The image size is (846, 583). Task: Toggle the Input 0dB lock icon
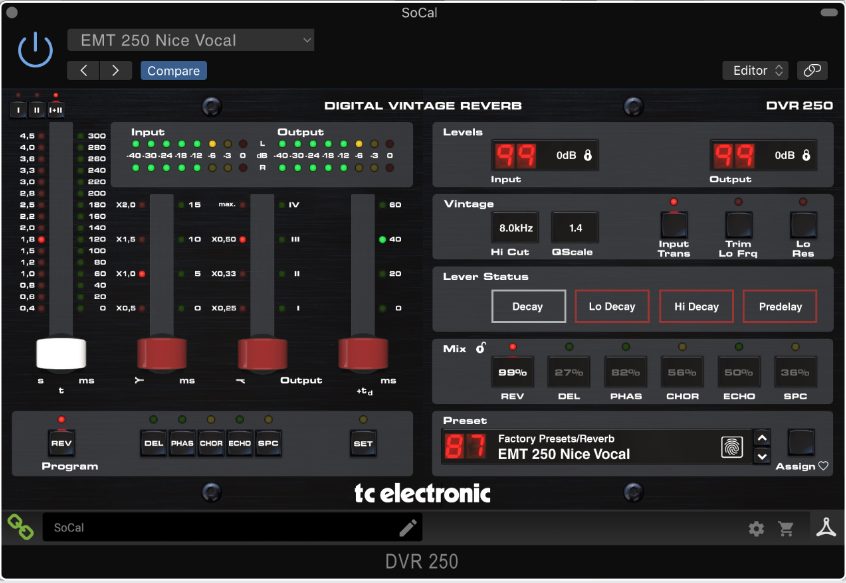[x=588, y=155]
